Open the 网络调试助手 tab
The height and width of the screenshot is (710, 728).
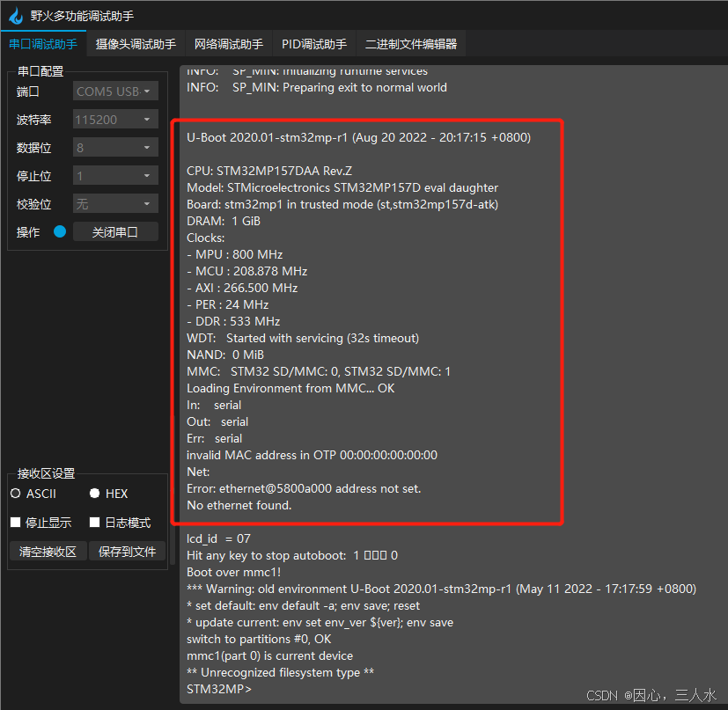228,44
